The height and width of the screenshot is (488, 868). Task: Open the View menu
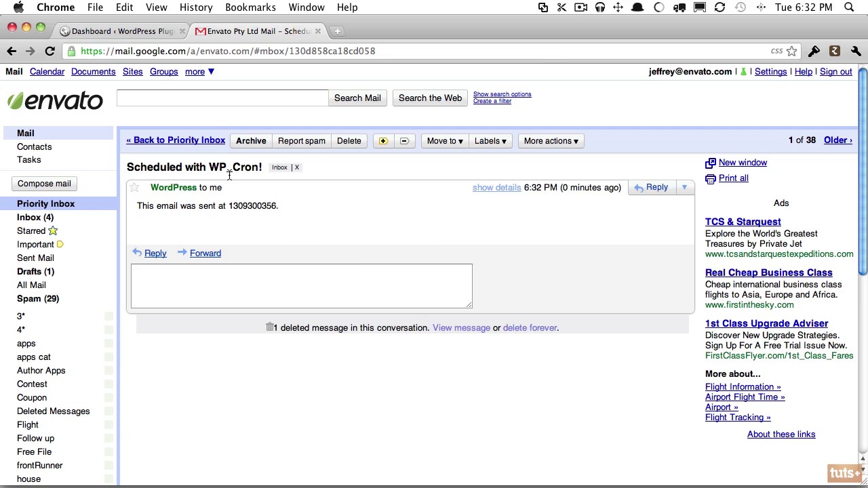click(x=156, y=7)
